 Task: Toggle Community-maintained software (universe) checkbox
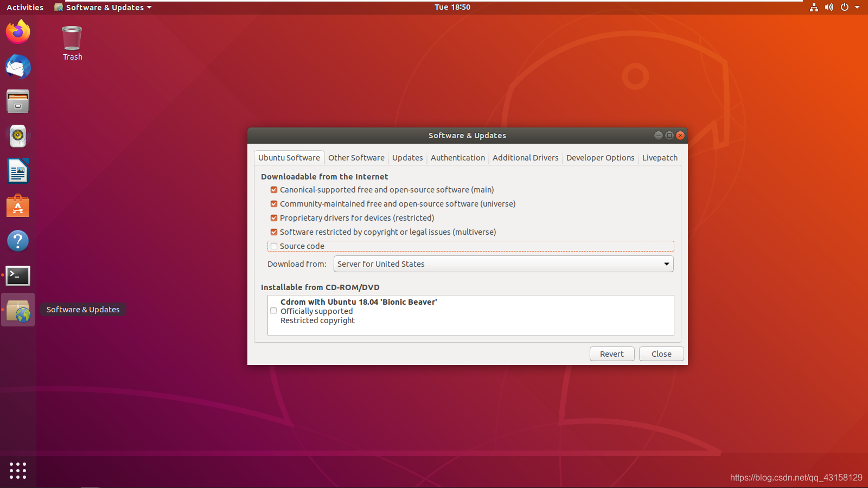pos(274,204)
